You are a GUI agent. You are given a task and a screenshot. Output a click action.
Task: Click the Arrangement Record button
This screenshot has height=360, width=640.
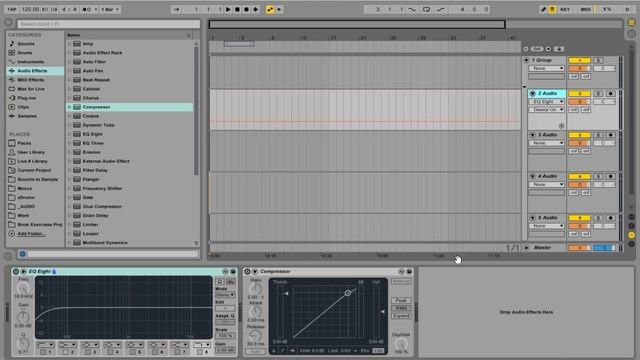(247, 9)
